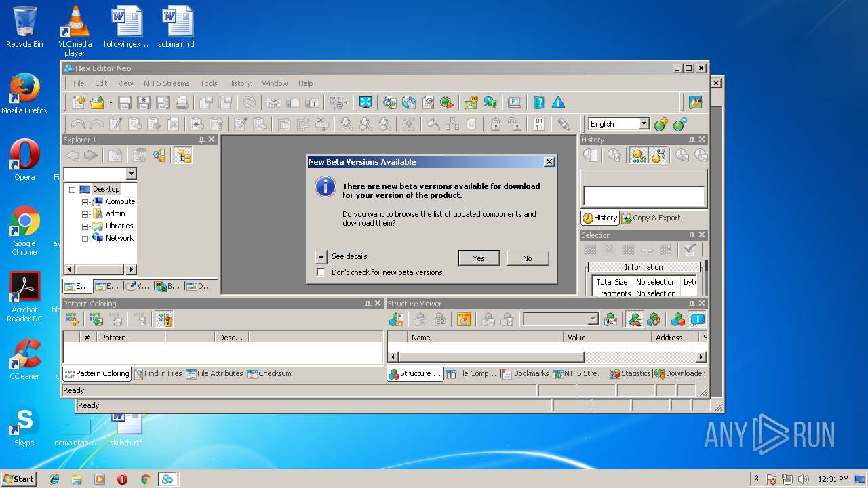868x488 pixels.
Task: Collapse the Desktop tree node
Action: [x=72, y=190]
